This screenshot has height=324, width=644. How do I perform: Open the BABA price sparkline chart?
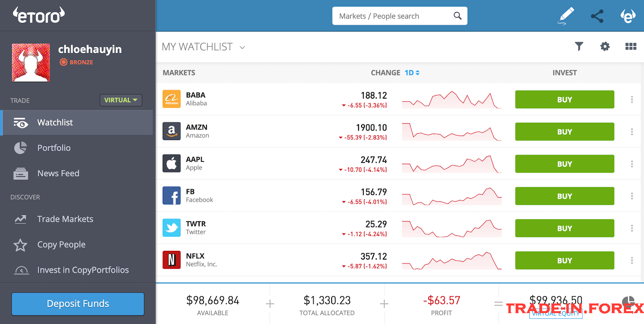click(452, 100)
